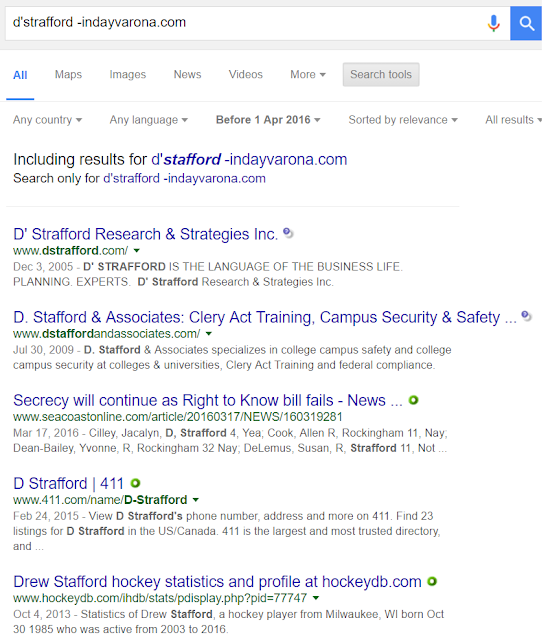Click into the search query input field

point(245,22)
